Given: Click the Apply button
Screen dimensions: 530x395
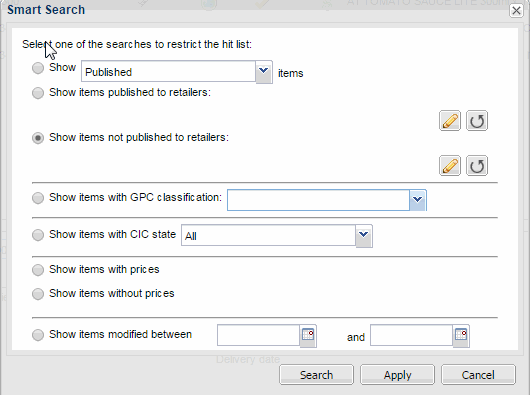Looking at the screenshot, I should (397, 375).
